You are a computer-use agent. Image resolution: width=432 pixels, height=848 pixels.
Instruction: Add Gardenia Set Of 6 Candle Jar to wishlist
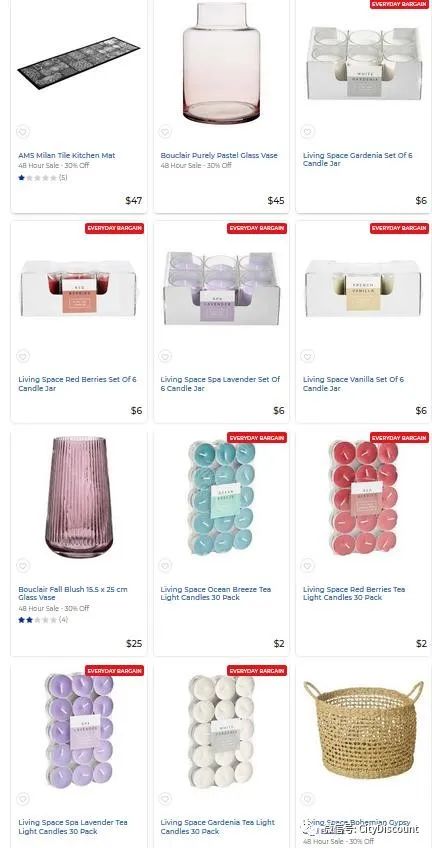[308, 132]
